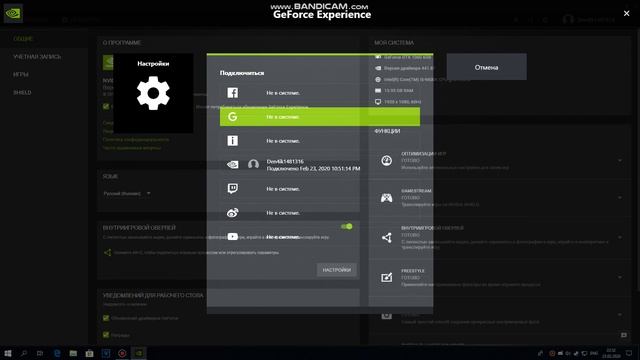Open File Explorer from the taskbar
640x360 pixels.
[x=73, y=353]
